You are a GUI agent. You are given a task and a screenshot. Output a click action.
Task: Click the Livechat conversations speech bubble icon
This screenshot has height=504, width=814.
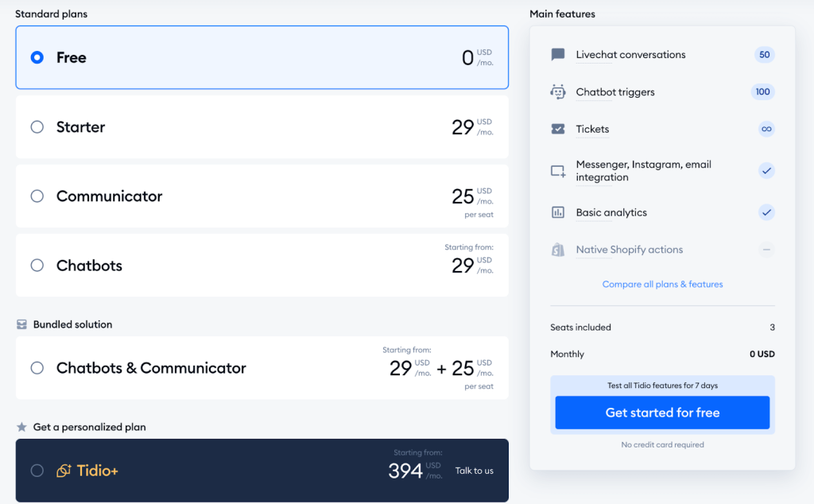[557, 55]
